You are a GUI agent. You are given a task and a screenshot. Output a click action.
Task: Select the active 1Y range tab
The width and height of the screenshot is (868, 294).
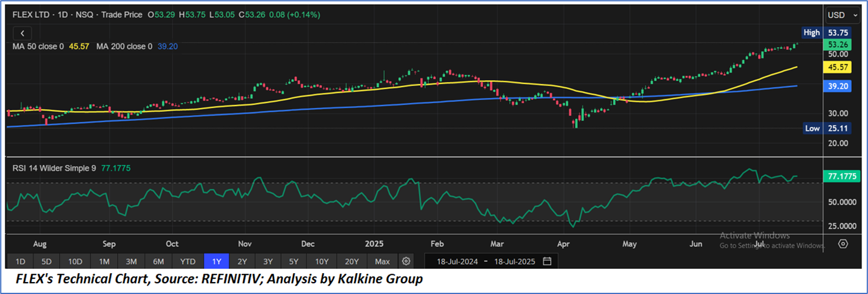click(x=216, y=261)
